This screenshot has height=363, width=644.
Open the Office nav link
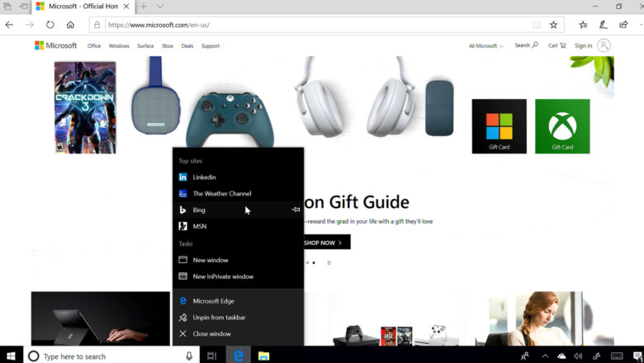[x=94, y=46]
